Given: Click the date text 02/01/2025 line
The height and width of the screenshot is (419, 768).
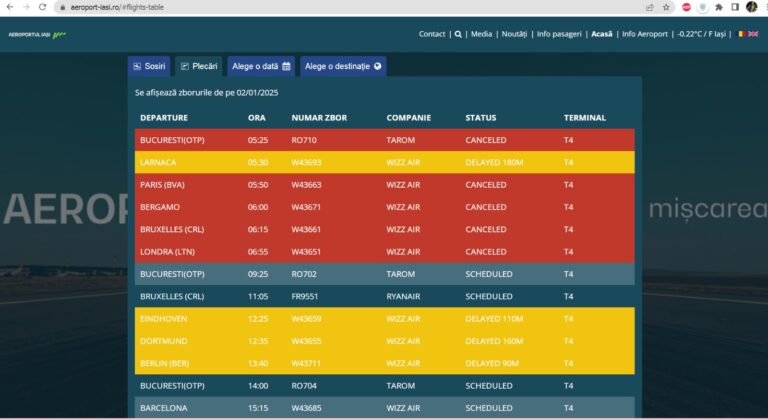Looking at the screenshot, I should point(206,93).
